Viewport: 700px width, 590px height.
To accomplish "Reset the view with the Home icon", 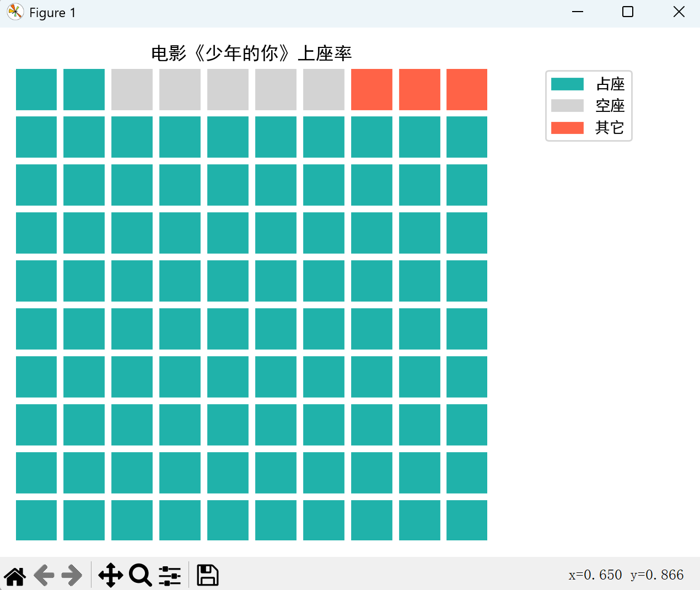I will click(x=15, y=575).
